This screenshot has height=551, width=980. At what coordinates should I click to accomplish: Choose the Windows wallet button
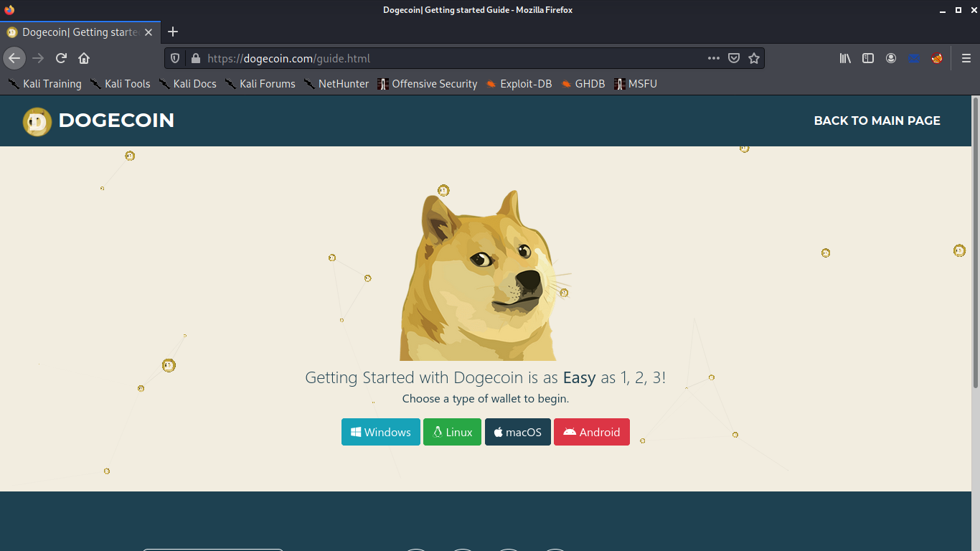tap(381, 432)
